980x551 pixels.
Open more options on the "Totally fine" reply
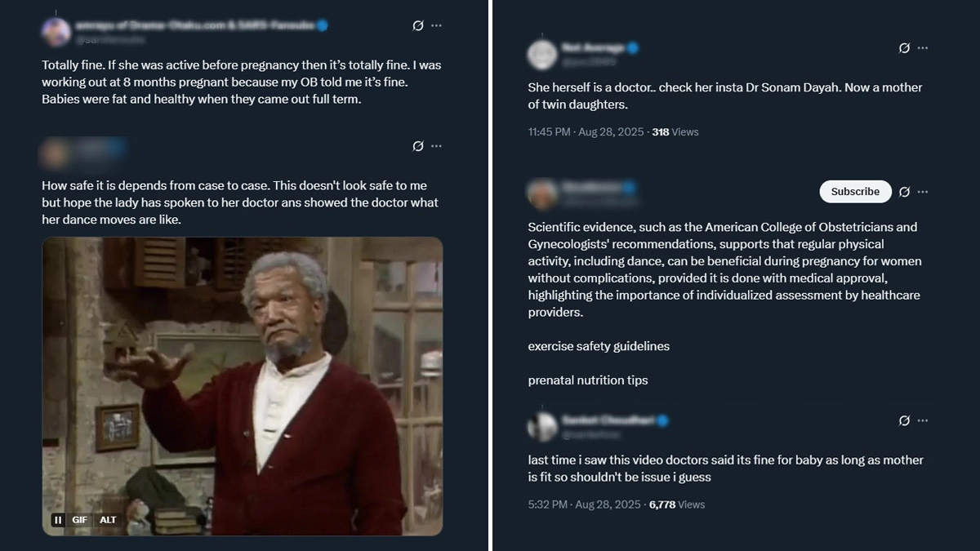coord(437,25)
